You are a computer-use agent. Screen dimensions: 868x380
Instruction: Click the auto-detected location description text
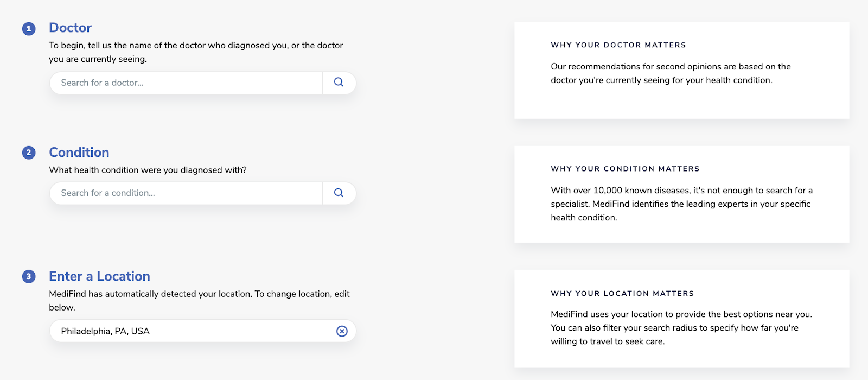pos(199,300)
